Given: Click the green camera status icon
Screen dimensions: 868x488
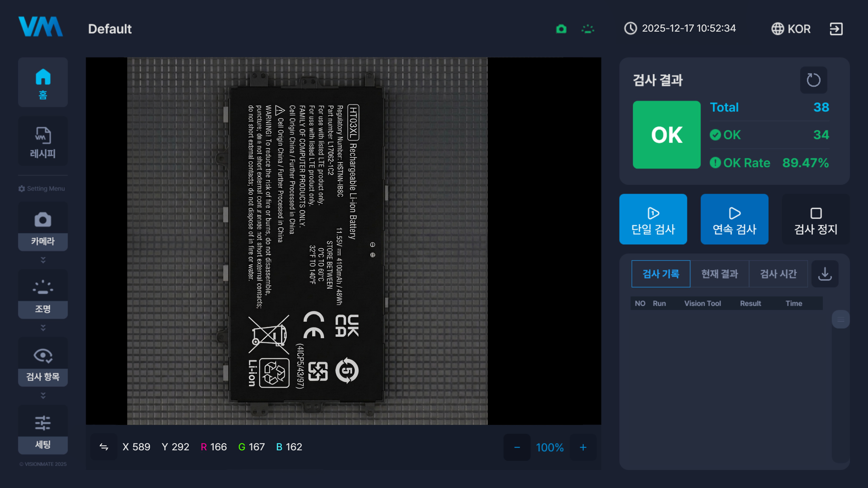Looking at the screenshot, I should 561,29.
